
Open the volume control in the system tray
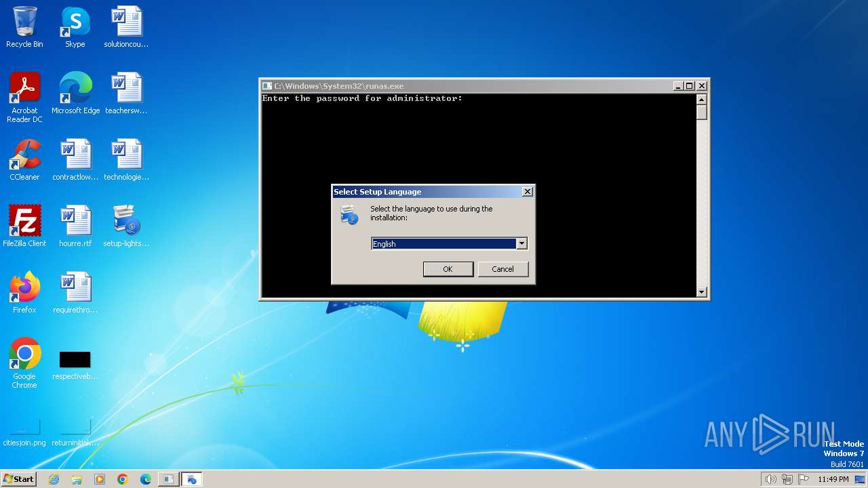click(x=770, y=479)
